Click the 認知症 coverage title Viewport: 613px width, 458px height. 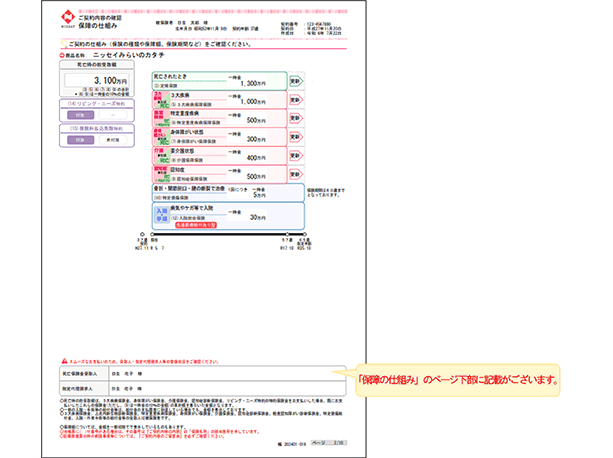(178, 170)
